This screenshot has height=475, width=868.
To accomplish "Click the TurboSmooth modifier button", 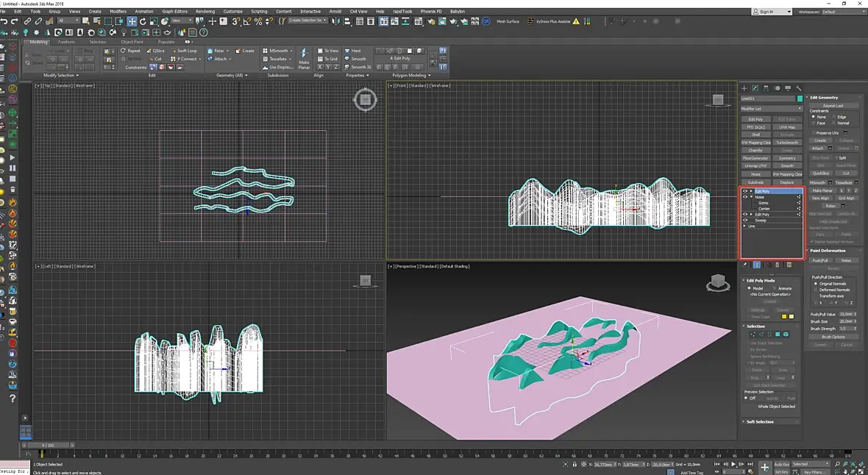I will coord(786,143).
